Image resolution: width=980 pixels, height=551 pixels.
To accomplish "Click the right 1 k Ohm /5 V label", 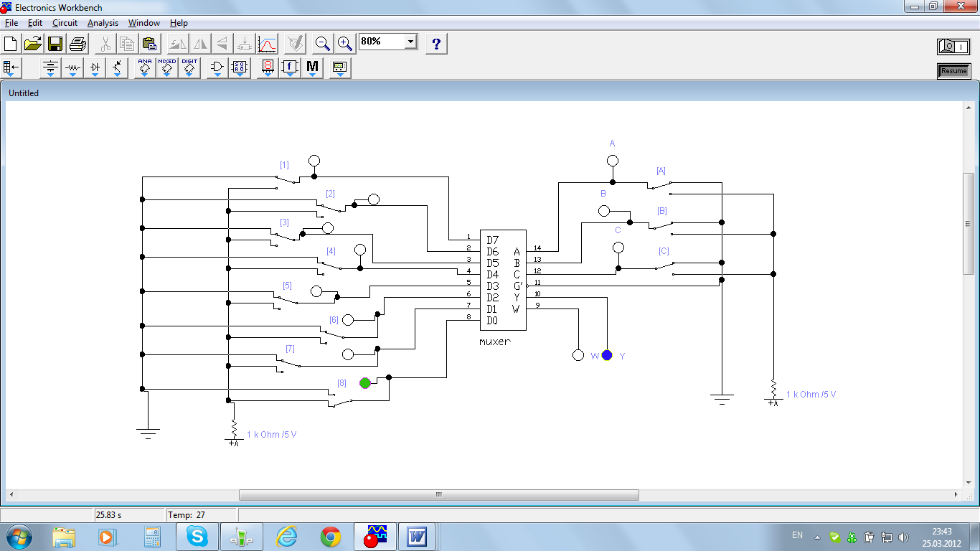I will tap(811, 395).
